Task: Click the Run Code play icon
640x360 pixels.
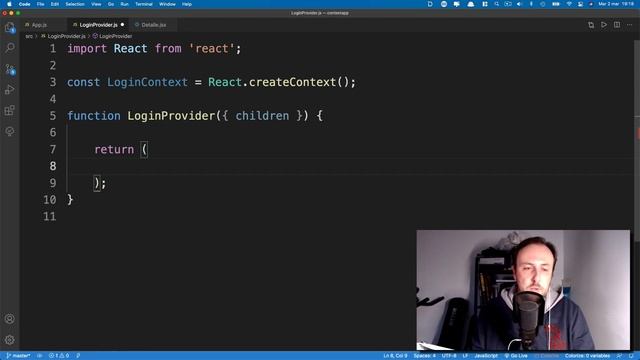Action: [x=604, y=25]
